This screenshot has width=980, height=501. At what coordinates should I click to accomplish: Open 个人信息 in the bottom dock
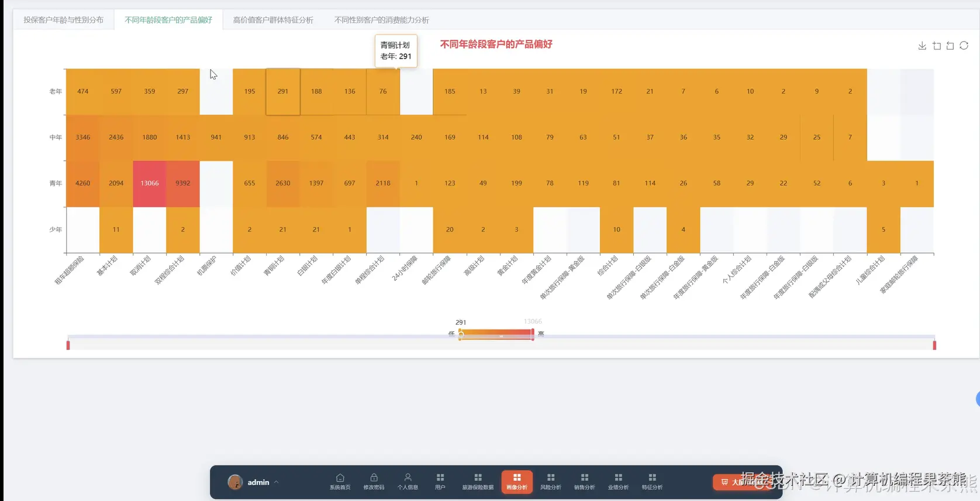(408, 482)
